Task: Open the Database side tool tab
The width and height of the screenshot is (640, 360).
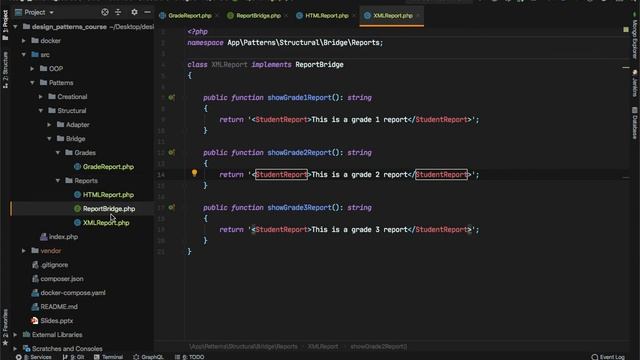Action: 635,123
